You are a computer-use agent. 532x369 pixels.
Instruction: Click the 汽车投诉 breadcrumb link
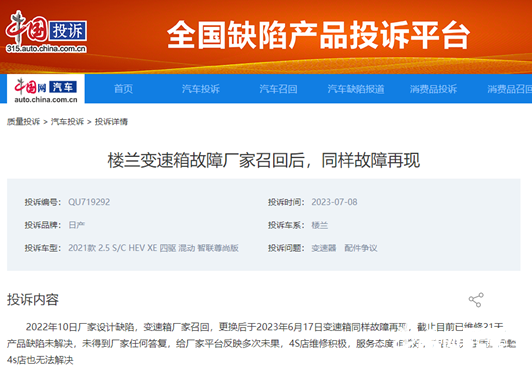point(67,121)
